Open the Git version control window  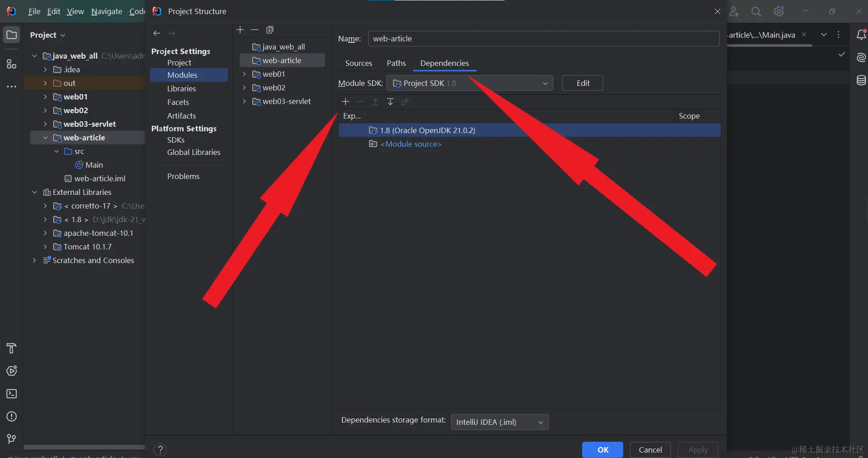(x=12, y=439)
